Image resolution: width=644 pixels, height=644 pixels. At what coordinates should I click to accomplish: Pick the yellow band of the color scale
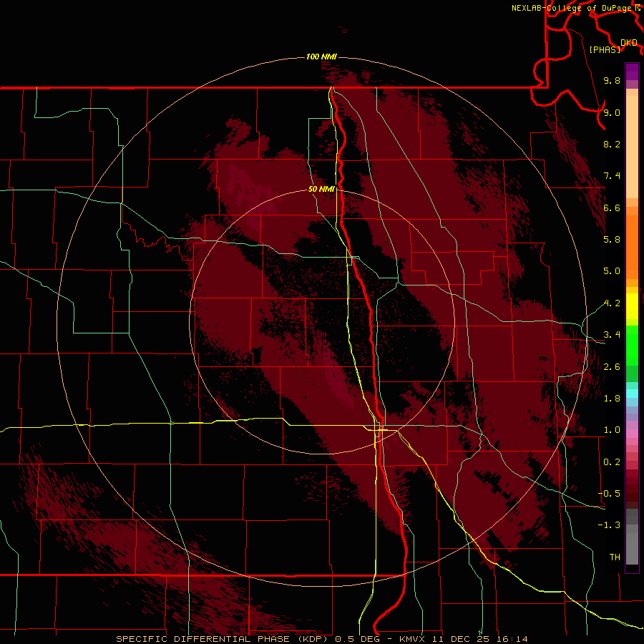coord(632,306)
